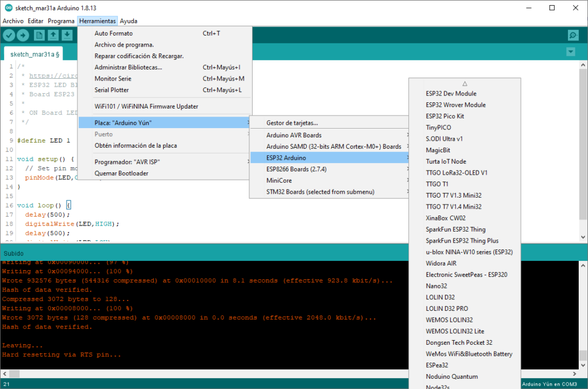Click the board list scroll-up triangle

point(465,84)
